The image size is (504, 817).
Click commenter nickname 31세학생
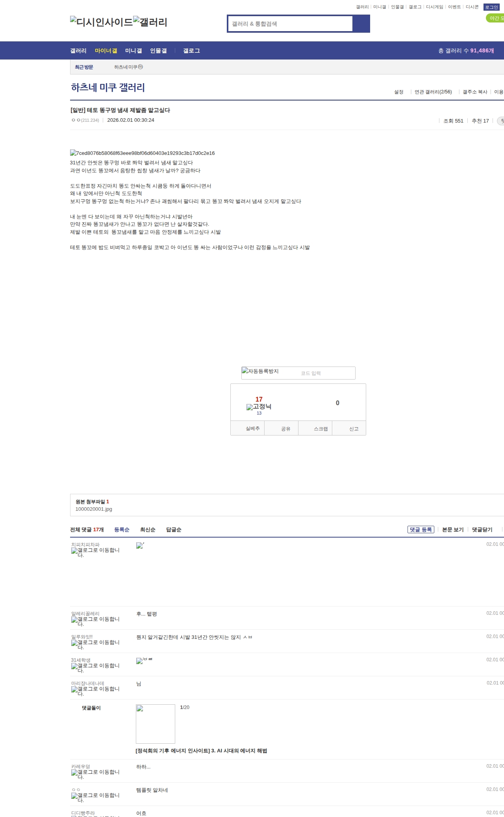(x=81, y=660)
